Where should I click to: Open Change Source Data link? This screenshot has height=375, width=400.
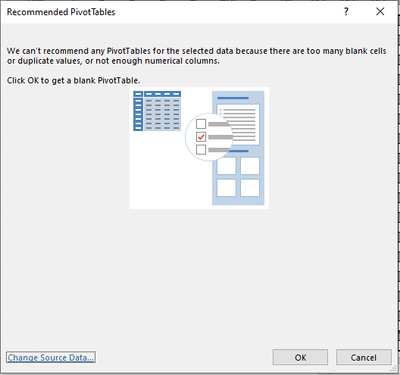pos(51,357)
